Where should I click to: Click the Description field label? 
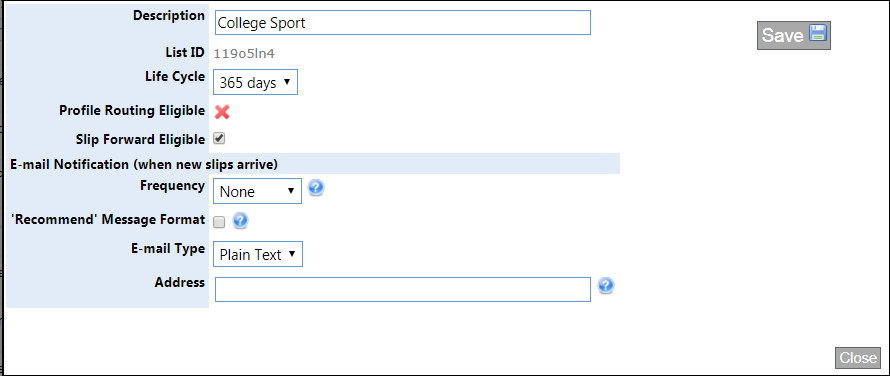169,15
